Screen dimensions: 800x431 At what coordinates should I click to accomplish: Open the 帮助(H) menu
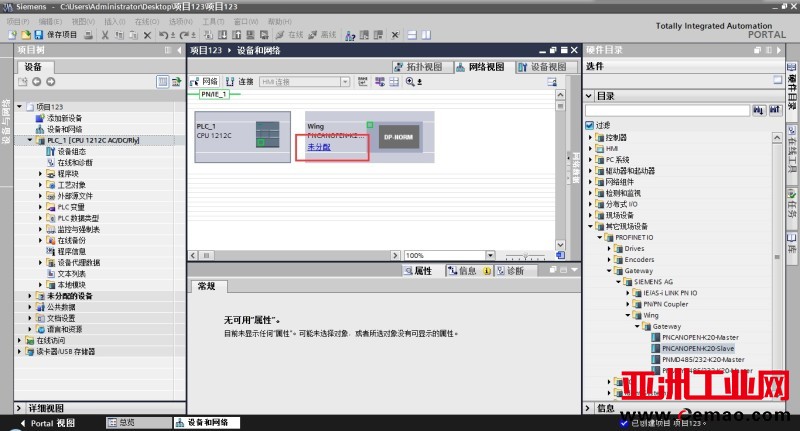(x=280, y=21)
